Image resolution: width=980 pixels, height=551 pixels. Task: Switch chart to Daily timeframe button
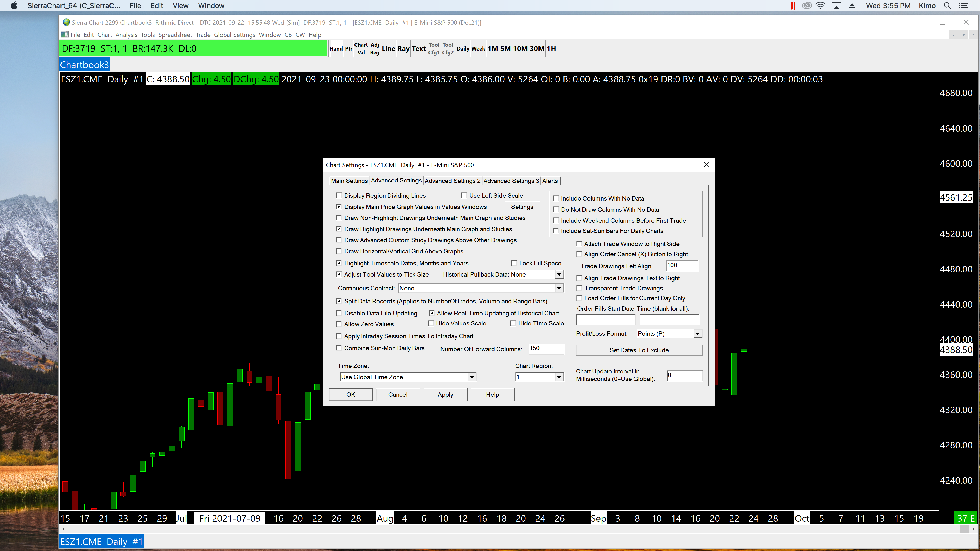pyautogui.click(x=463, y=49)
